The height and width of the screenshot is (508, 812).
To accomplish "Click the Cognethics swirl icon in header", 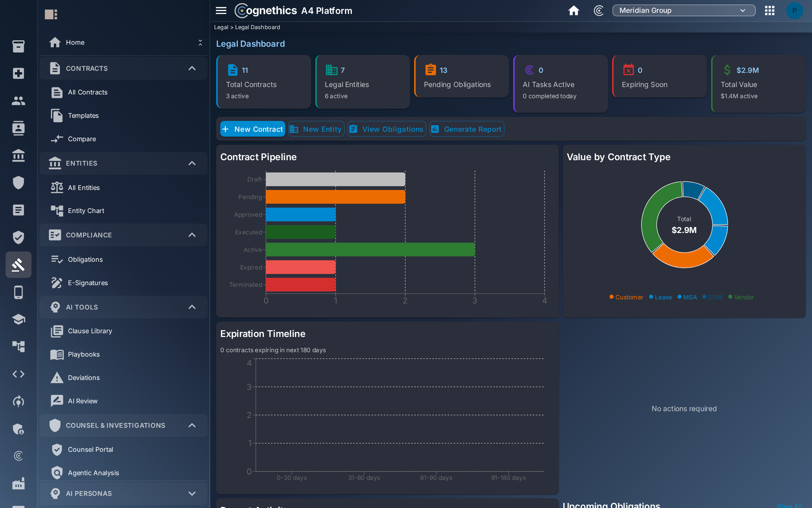I will [x=599, y=10].
